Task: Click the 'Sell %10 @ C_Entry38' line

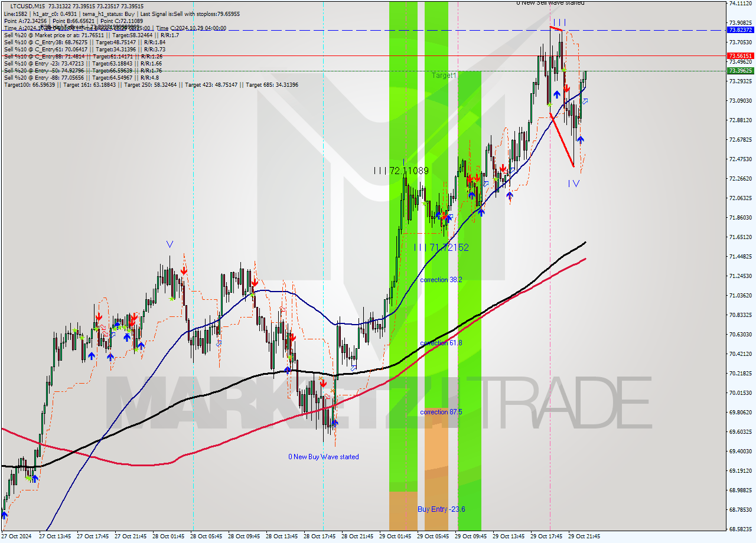Action: pyautogui.click(x=84, y=42)
